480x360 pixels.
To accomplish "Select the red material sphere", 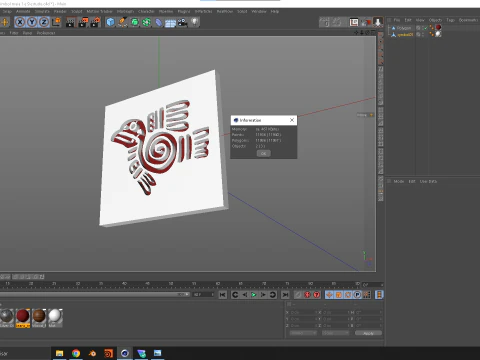I will click(x=23, y=316).
